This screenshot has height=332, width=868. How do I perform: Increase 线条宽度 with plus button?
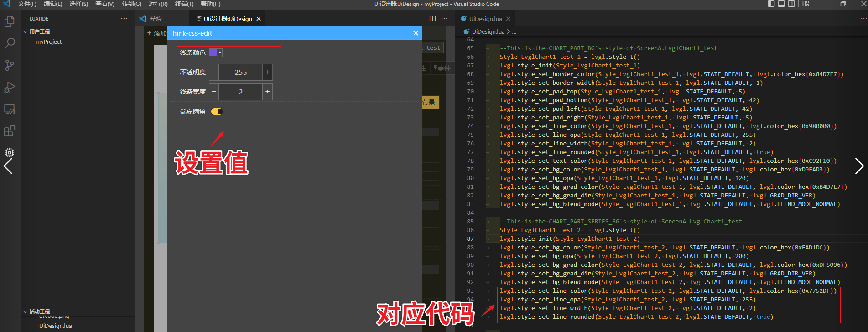[x=268, y=92]
